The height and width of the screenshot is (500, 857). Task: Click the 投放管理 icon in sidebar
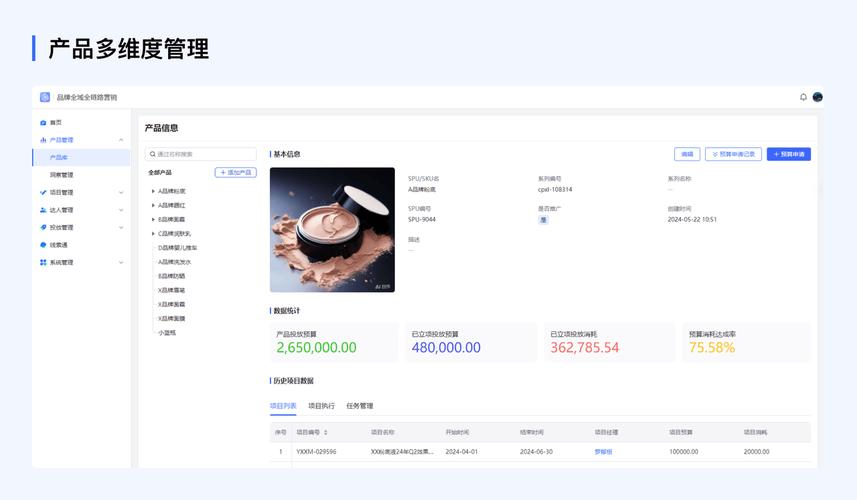point(43,227)
